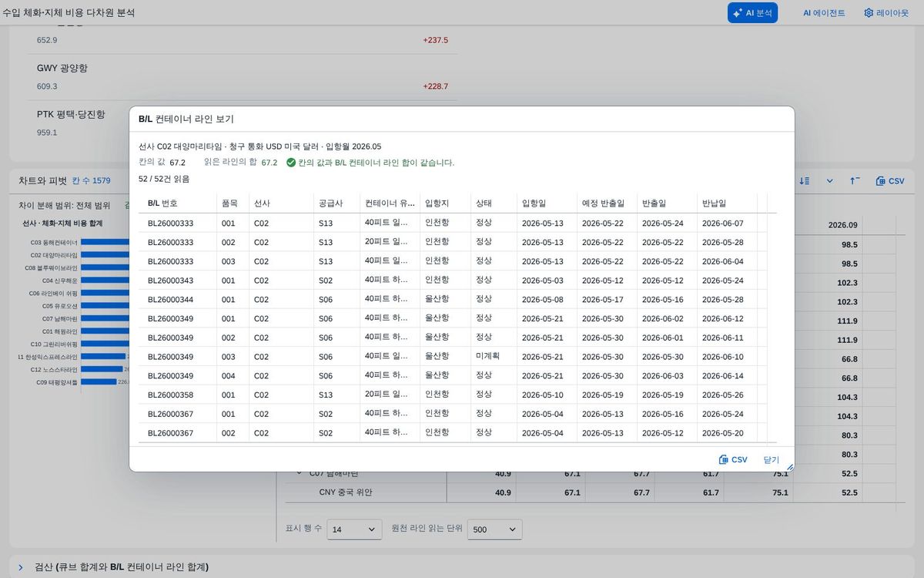924x578 pixels.
Task: Open the AI 에이전트 tab
Action: tap(823, 12)
